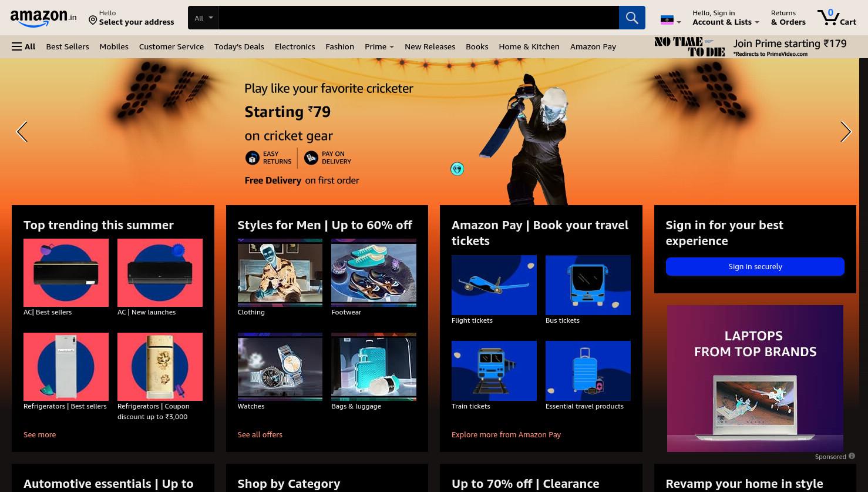Screen dimensions: 868x492
Task: Click the location pin address selector
Action: tap(132, 18)
